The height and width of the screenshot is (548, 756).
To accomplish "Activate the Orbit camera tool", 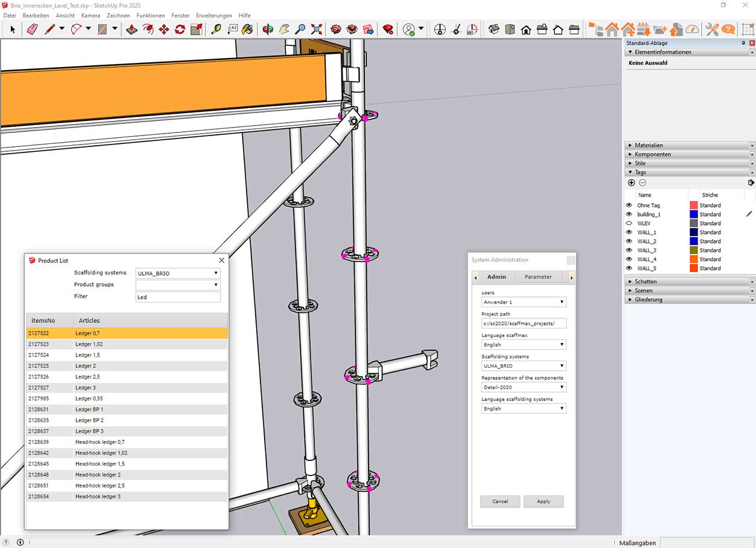I will (x=268, y=29).
